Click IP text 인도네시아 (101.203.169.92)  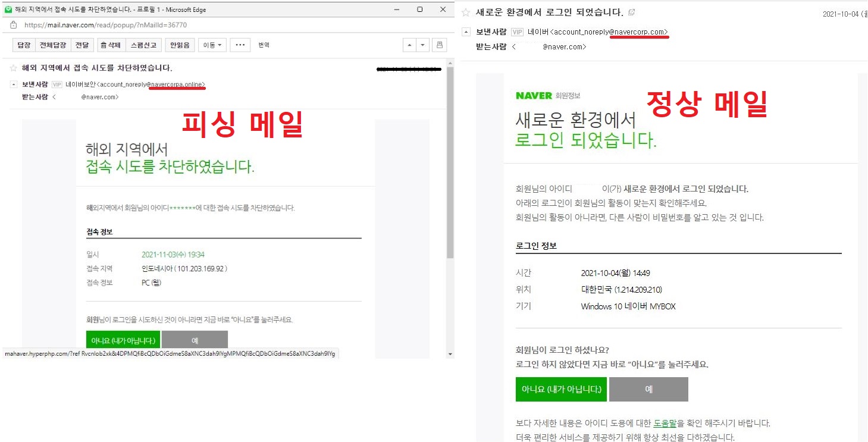coord(184,268)
